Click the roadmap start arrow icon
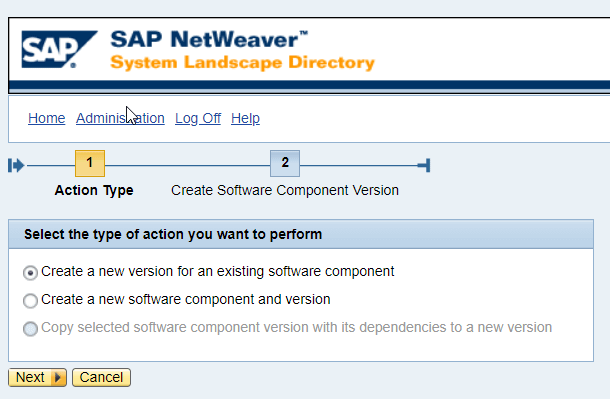 (16, 165)
